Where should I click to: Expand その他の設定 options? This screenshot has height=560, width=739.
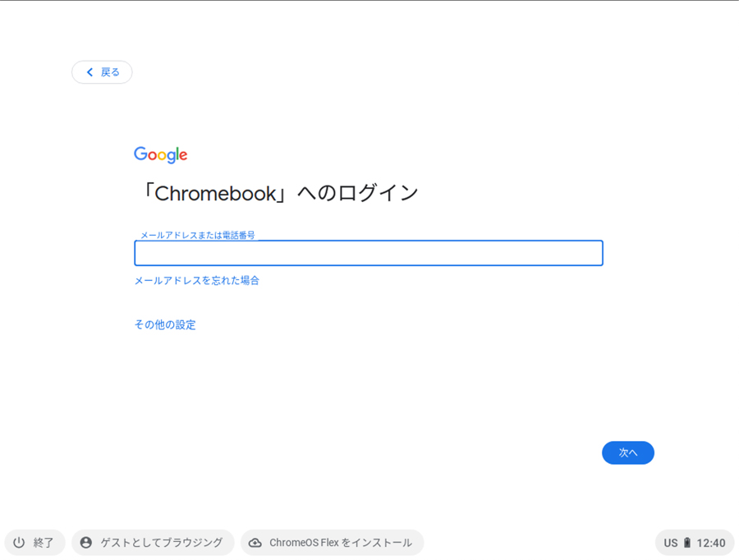(165, 325)
